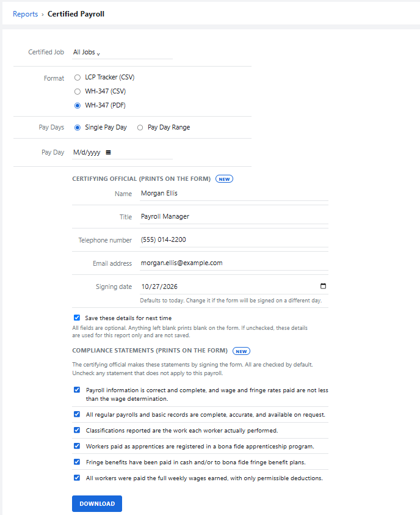
Task: Edit the Title field Payroll Manager
Action: [234, 217]
